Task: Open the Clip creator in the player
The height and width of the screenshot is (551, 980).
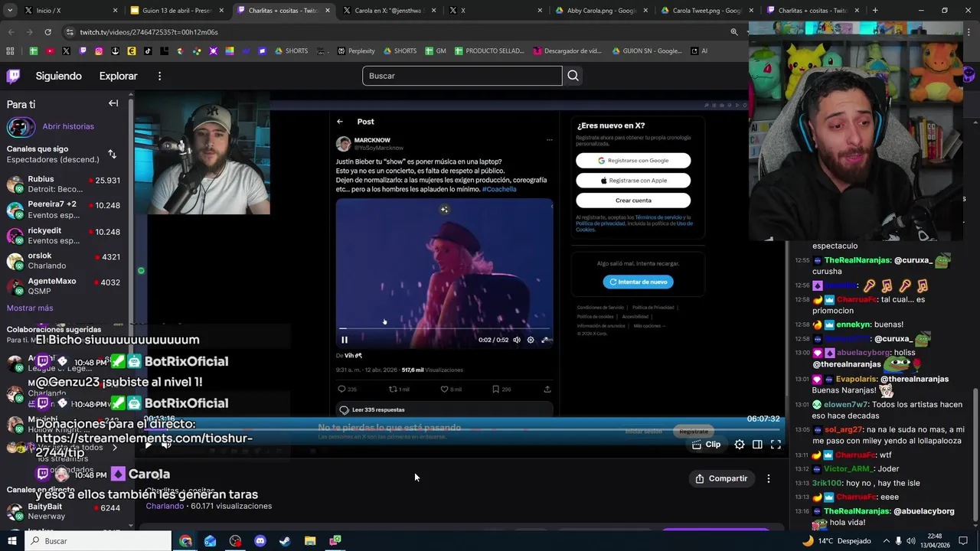Action: [x=707, y=444]
